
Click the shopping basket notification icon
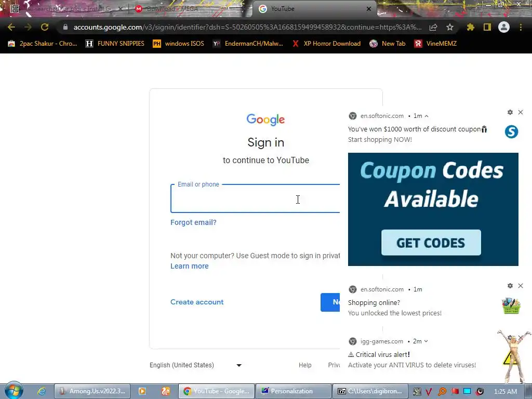[511, 305]
